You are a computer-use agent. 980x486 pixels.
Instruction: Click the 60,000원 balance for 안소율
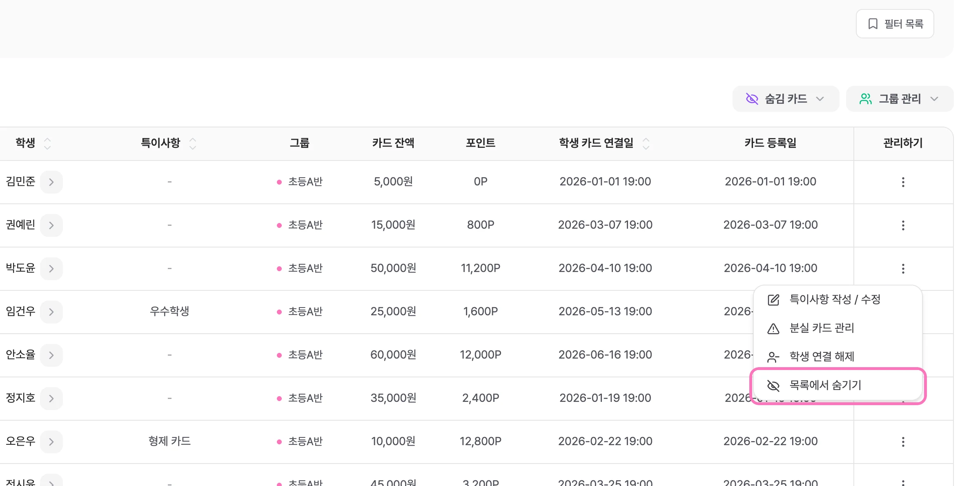[393, 355]
